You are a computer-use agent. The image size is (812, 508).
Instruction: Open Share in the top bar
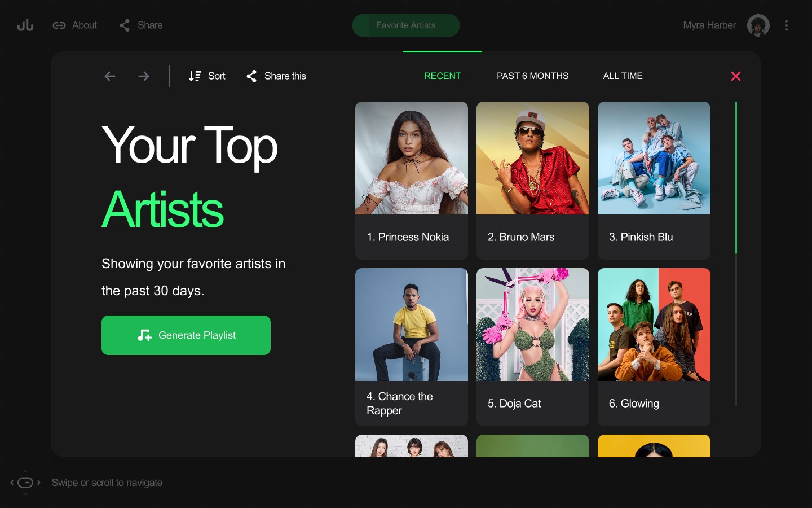(150, 25)
